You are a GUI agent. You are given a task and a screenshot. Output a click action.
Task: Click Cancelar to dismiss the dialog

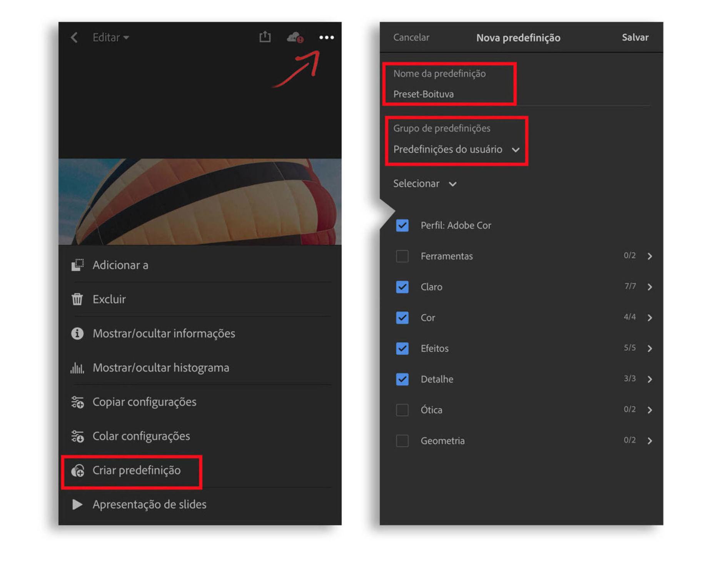pos(411,37)
